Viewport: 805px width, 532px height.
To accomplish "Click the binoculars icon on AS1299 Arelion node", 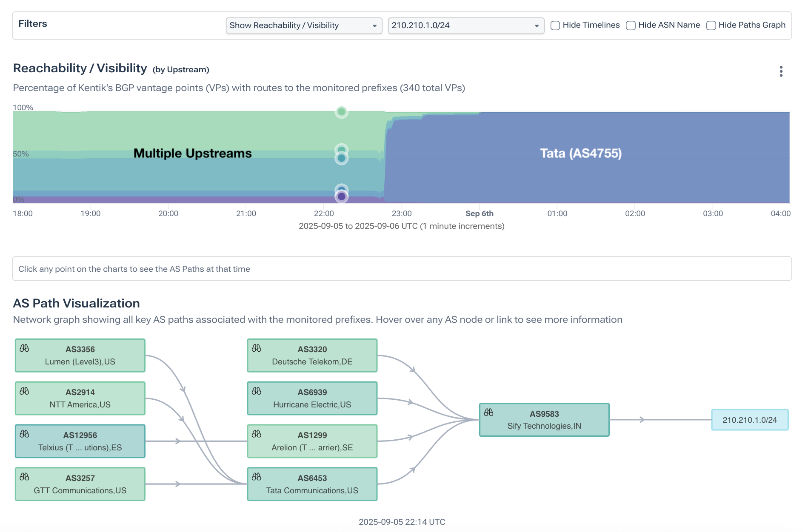I will click(257, 434).
